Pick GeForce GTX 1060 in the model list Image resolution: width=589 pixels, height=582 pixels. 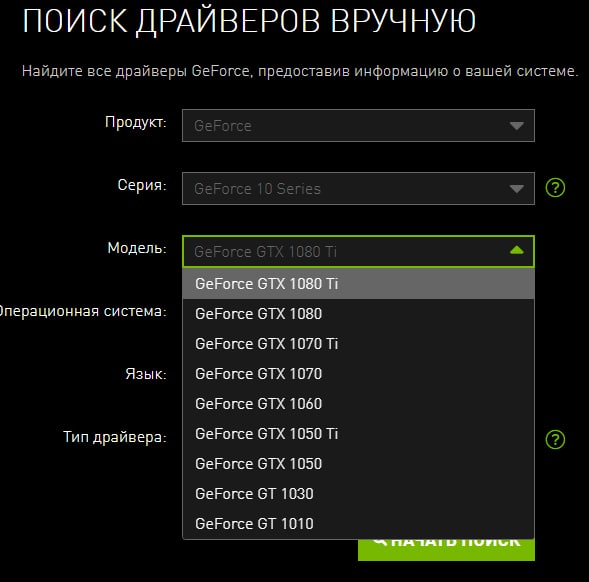click(x=358, y=404)
